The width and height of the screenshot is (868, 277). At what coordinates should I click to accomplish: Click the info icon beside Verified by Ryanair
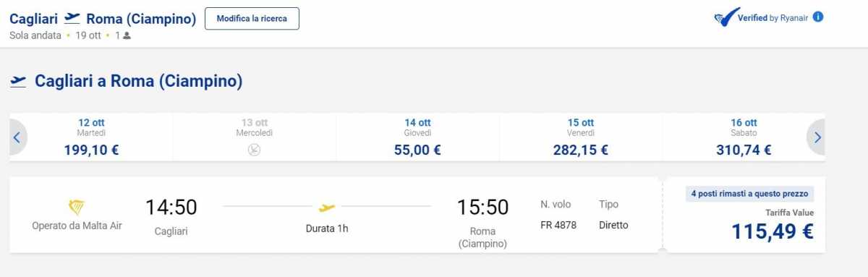pos(818,17)
